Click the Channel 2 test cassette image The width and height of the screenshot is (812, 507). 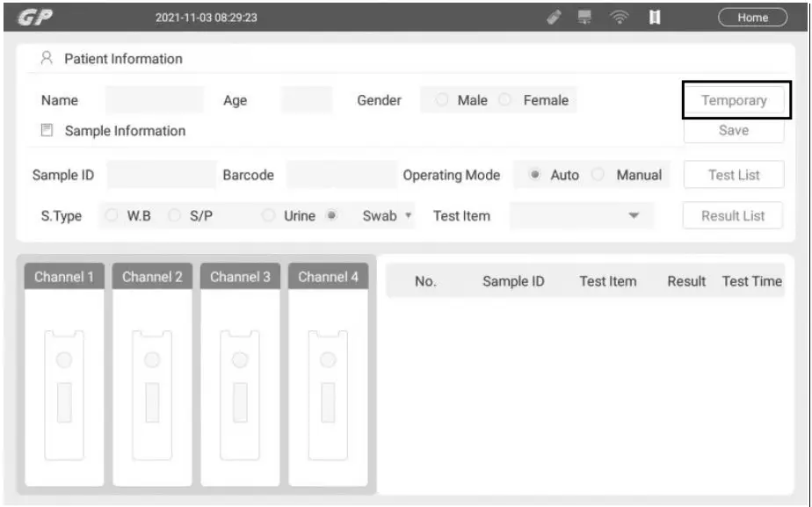point(152,395)
